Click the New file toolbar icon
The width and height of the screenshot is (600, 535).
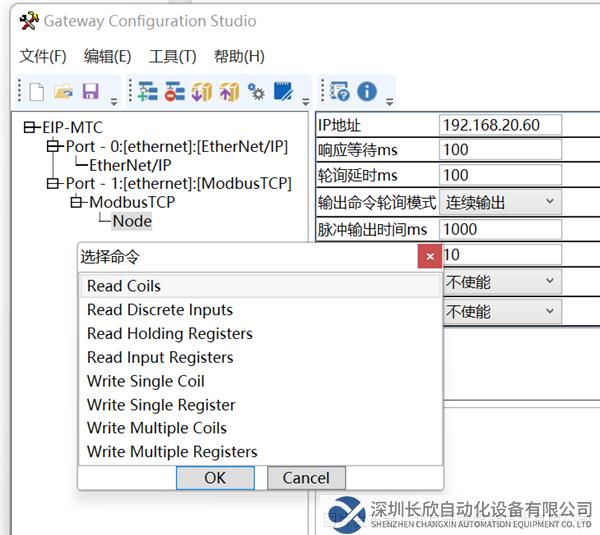point(36,92)
